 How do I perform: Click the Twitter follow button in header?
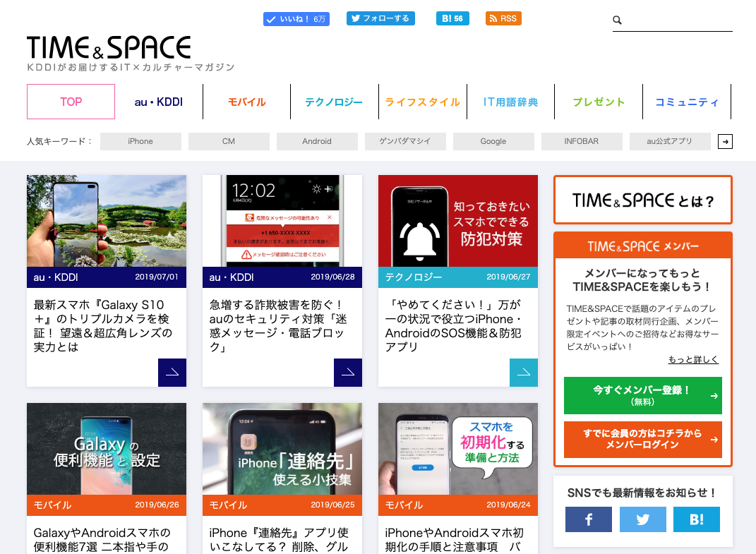(x=380, y=18)
